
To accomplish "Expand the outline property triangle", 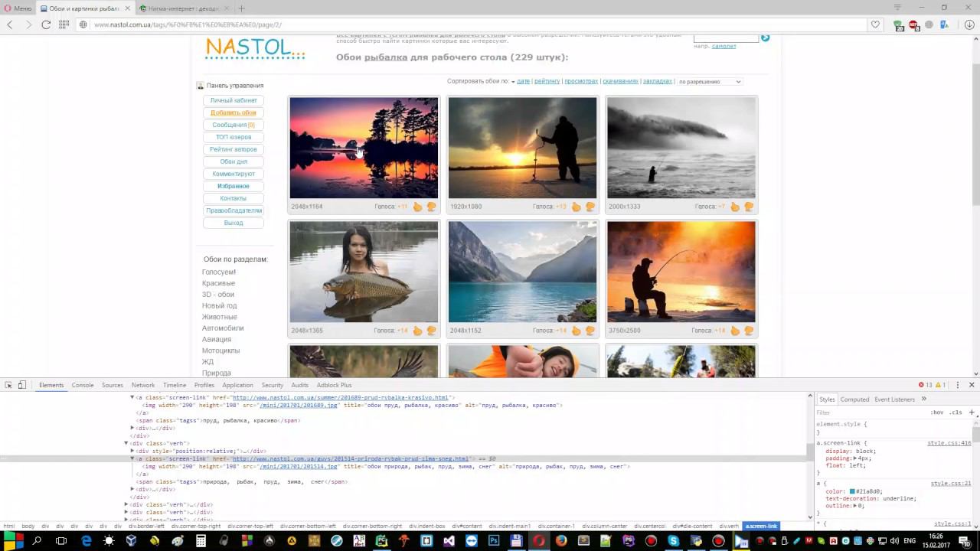I will [x=855, y=506].
